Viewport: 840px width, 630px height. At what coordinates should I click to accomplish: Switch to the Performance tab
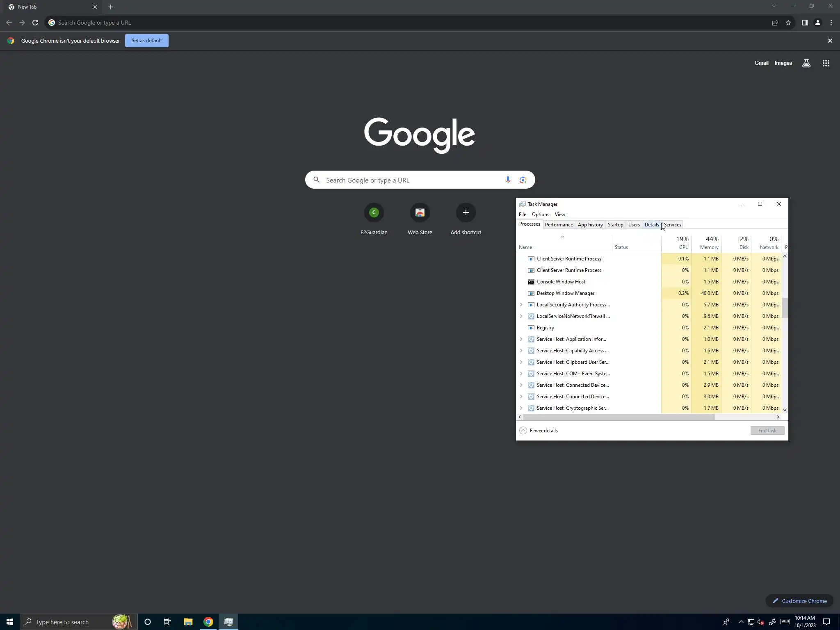(x=559, y=225)
